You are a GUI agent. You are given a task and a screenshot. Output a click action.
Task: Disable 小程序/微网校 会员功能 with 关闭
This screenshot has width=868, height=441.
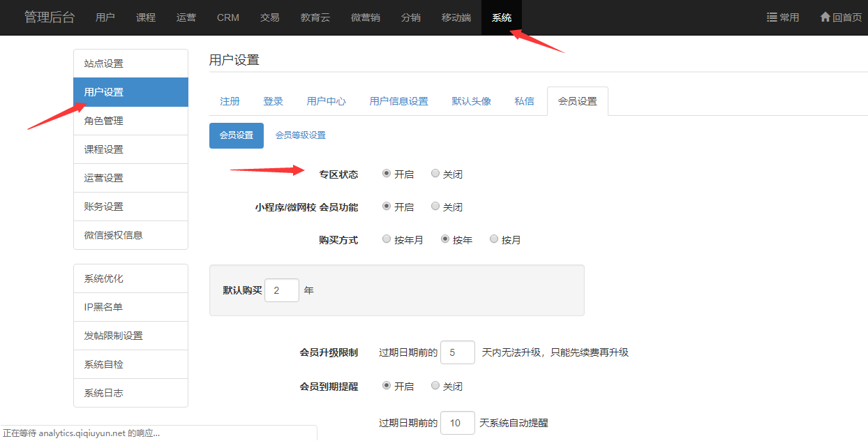click(435, 207)
